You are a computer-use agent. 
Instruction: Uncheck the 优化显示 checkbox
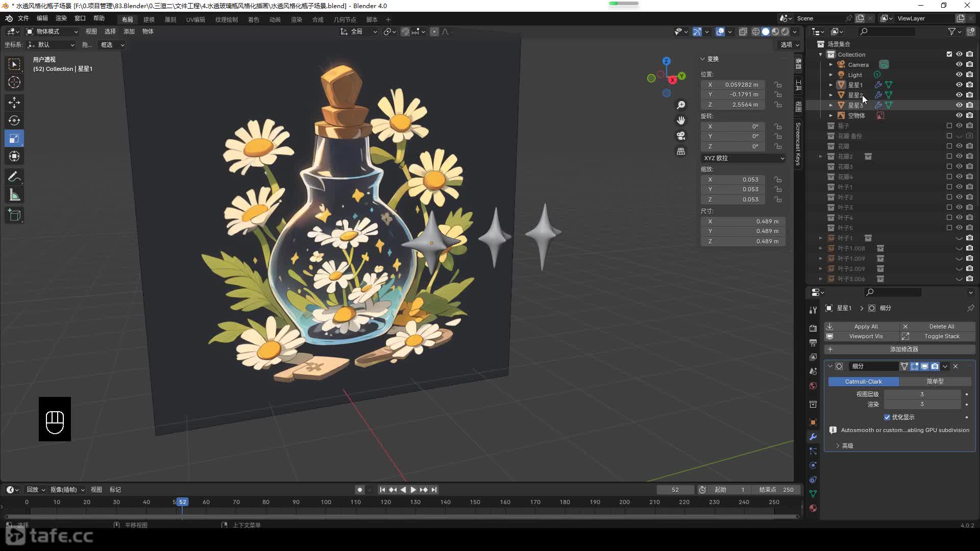click(887, 417)
